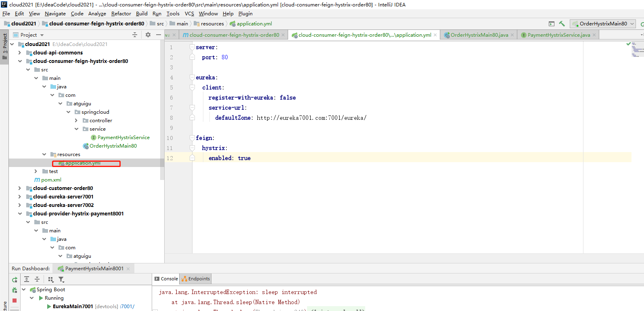Collapse the Spring Boot run dashboard node
The image size is (644, 311).
pyautogui.click(x=24, y=290)
